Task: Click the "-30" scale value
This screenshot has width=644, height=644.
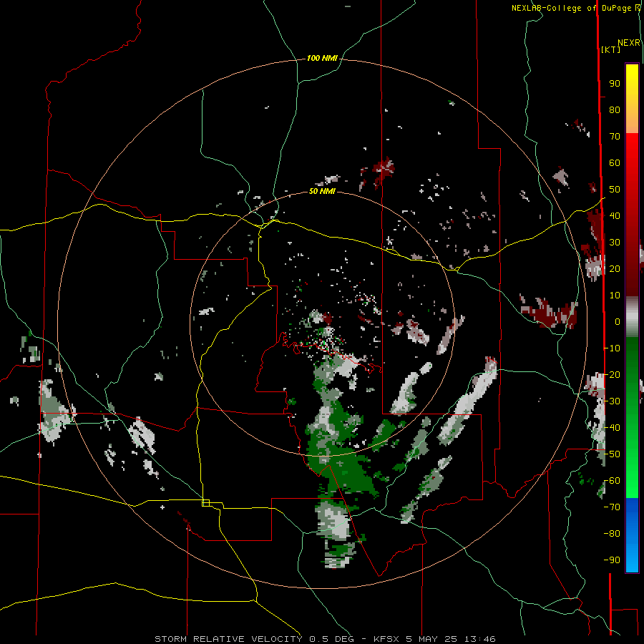Action: tap(612, 401)
